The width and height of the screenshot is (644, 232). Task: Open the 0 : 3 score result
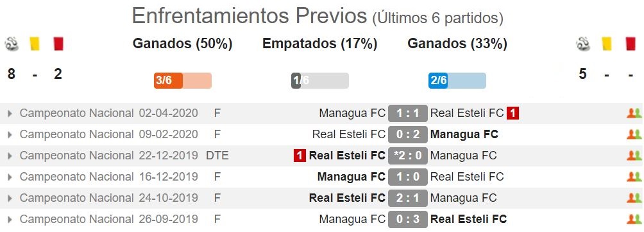pos(408,219)
